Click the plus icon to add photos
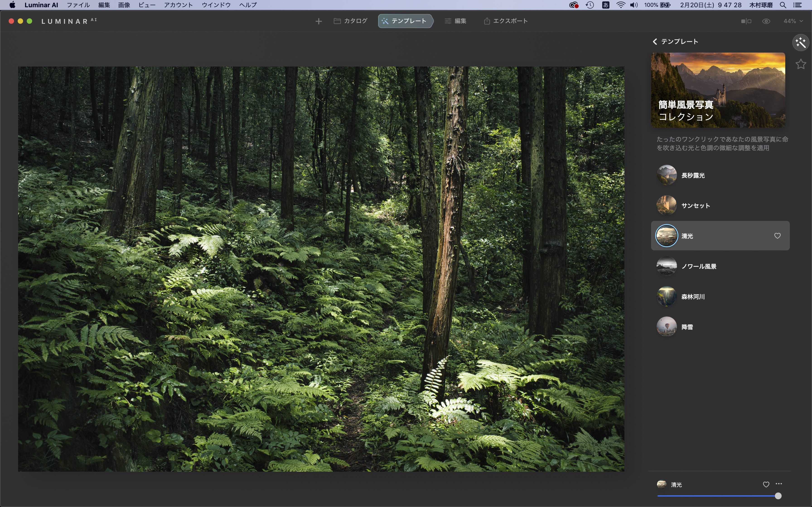Viewport: 812px width, 507px height. click(x=318, y=22)
